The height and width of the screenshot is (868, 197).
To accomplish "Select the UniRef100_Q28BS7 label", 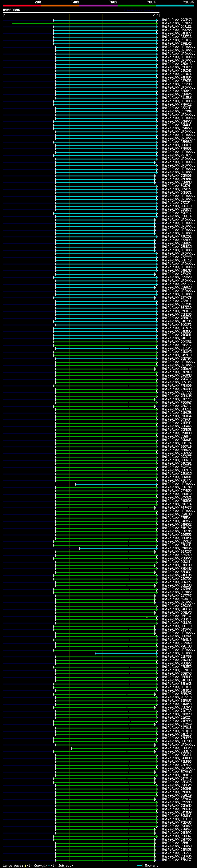I will click(x=177, y=210).
